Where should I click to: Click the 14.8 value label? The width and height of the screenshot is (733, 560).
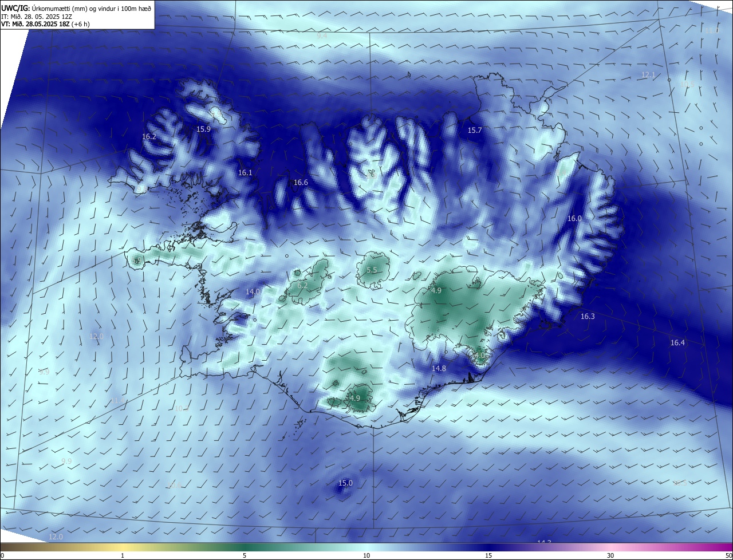(x=439, y=369)
